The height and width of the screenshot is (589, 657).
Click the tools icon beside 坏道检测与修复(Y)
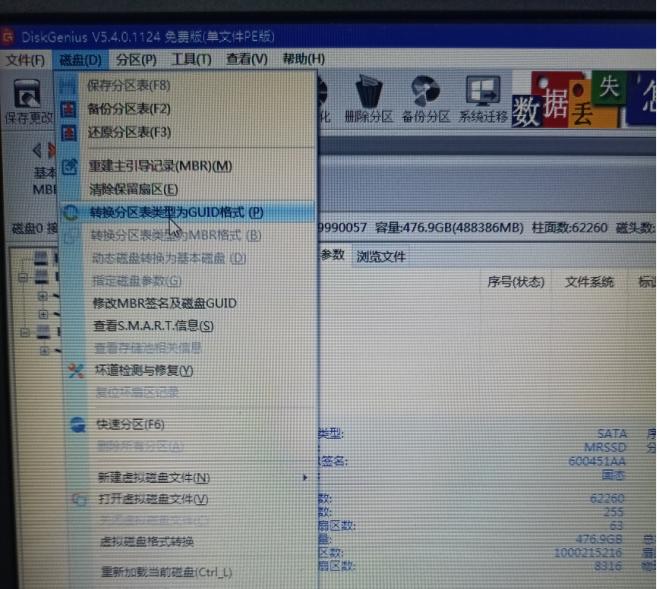76,371
